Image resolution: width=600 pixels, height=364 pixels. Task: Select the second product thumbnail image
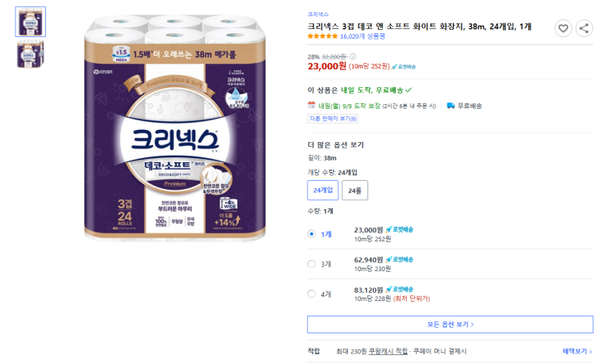tap(31, 54)
